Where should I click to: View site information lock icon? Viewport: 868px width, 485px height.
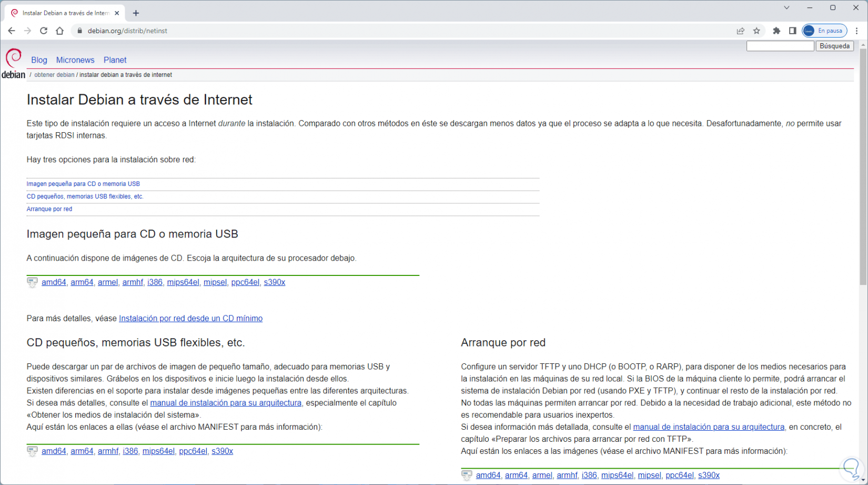coord(80,31)
